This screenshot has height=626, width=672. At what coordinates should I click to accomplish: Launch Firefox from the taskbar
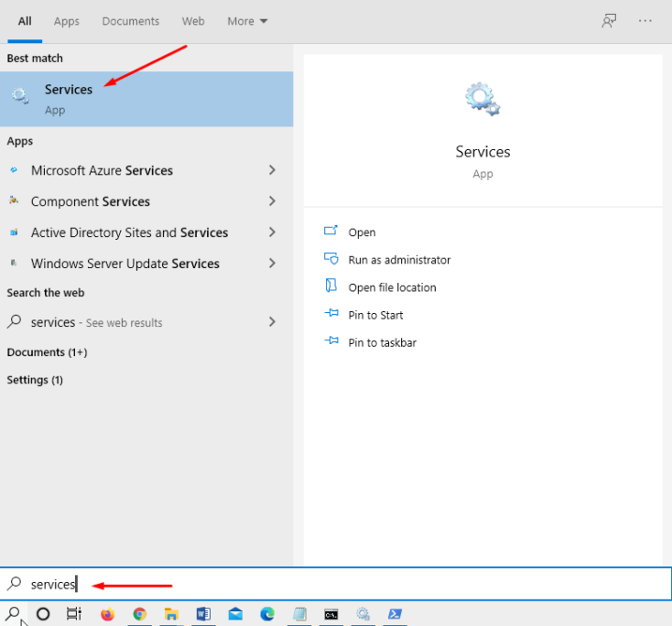pos(107,614)
